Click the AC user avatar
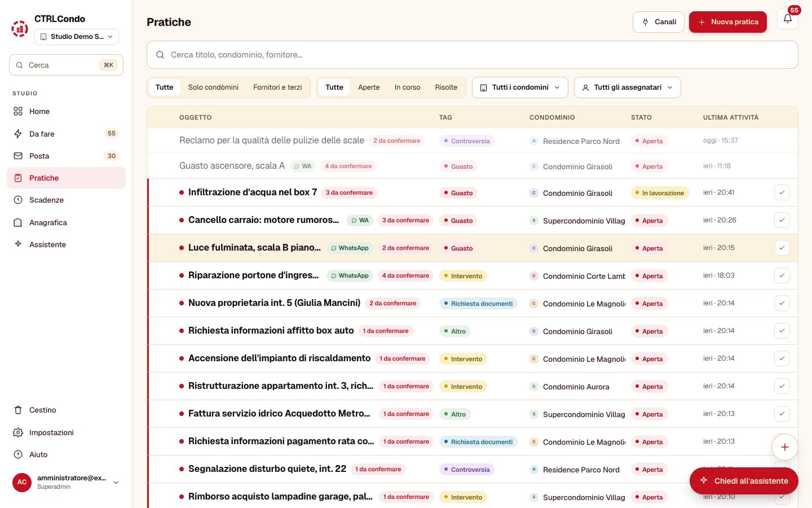Viewport: 812px width, 508px height. (22, 482)
